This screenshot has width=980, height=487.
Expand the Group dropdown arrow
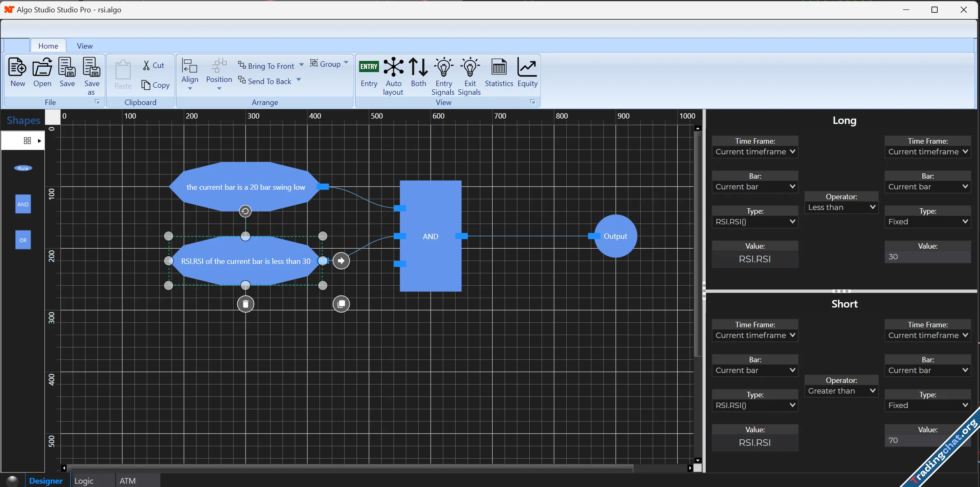346,63
